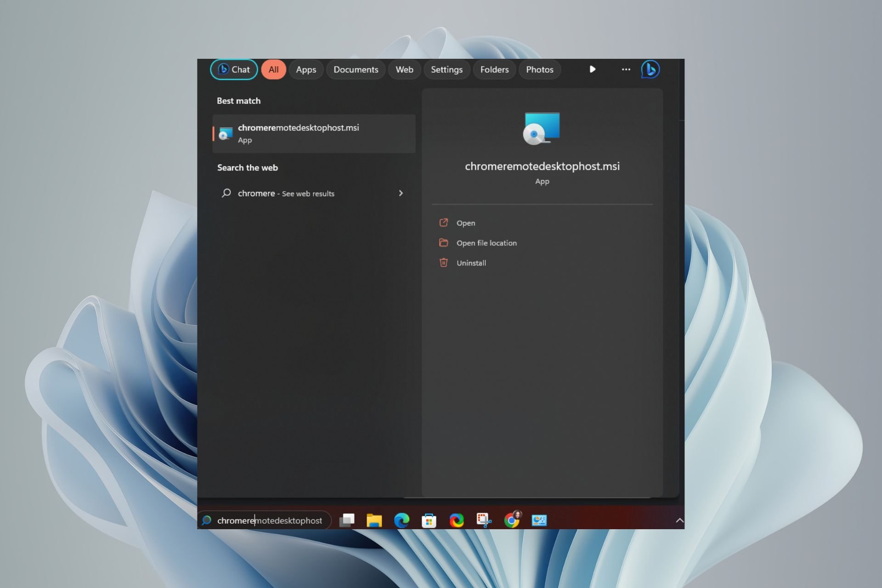The image size is (882, 588).
Task: Show hidden system tray icons
Action: pyautogui.click(x=679, y=520)
